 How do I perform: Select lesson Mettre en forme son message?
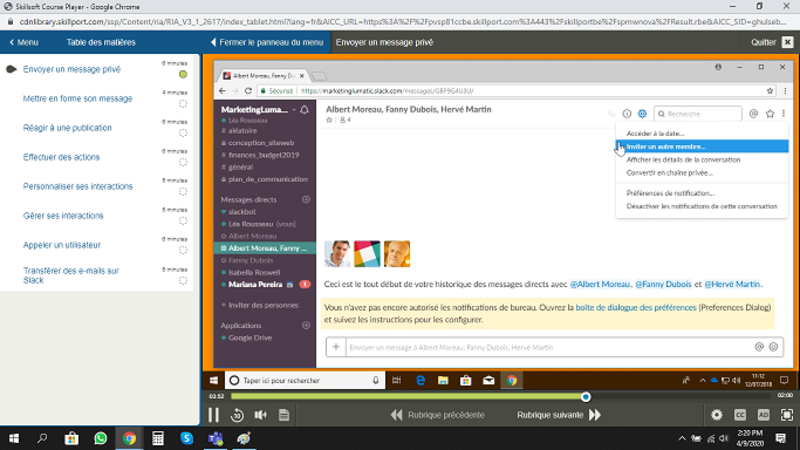[78, 98]
